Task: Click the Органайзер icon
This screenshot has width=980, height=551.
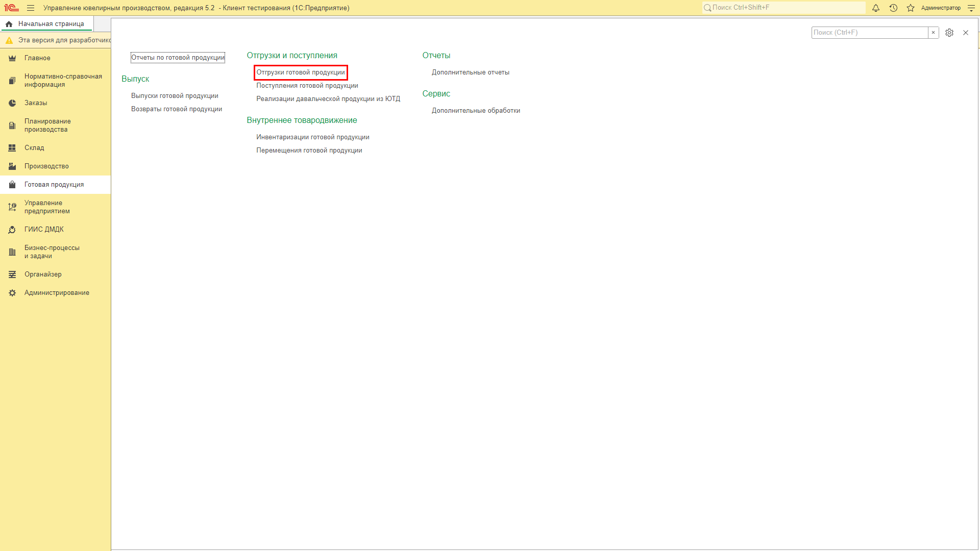Action: click(12, 274)
